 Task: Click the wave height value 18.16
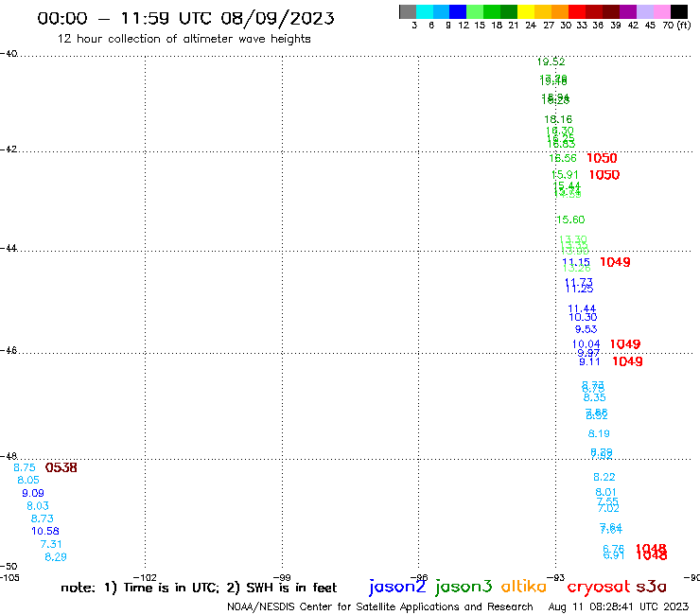click(x=558, y=119)
